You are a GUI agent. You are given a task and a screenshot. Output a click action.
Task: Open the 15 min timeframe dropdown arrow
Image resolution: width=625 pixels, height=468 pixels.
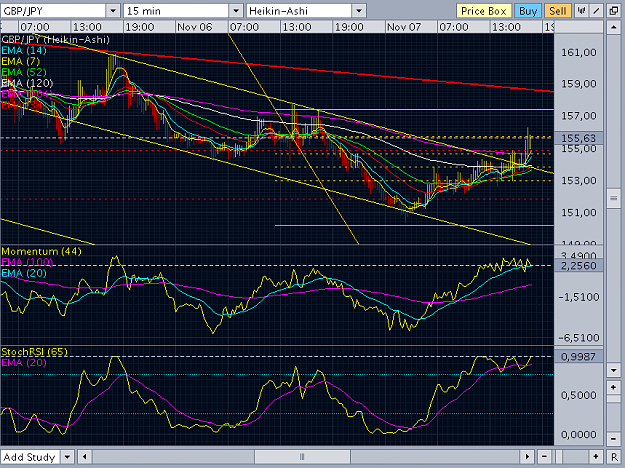tap(236, 11)
